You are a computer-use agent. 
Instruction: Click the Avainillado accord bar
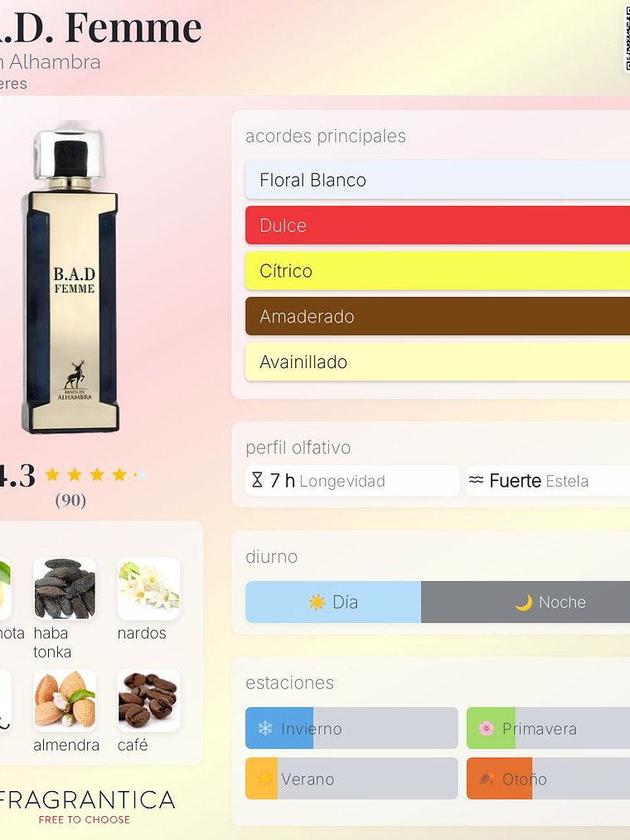pos(438,362)
